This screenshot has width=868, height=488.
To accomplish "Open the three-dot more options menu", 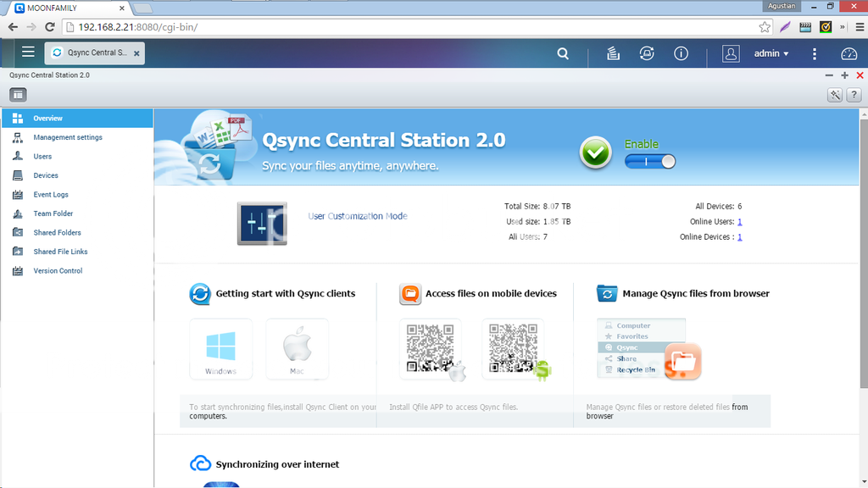I will click(815, 53).
